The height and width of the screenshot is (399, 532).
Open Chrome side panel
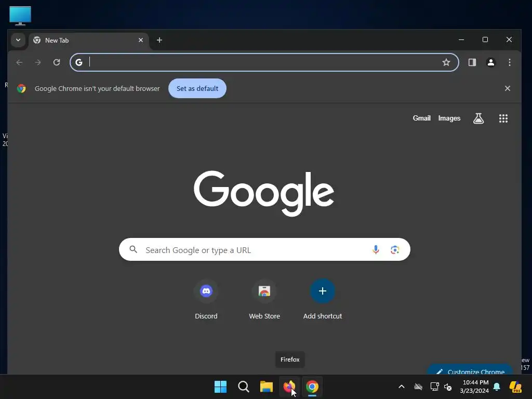click(472, 62)
